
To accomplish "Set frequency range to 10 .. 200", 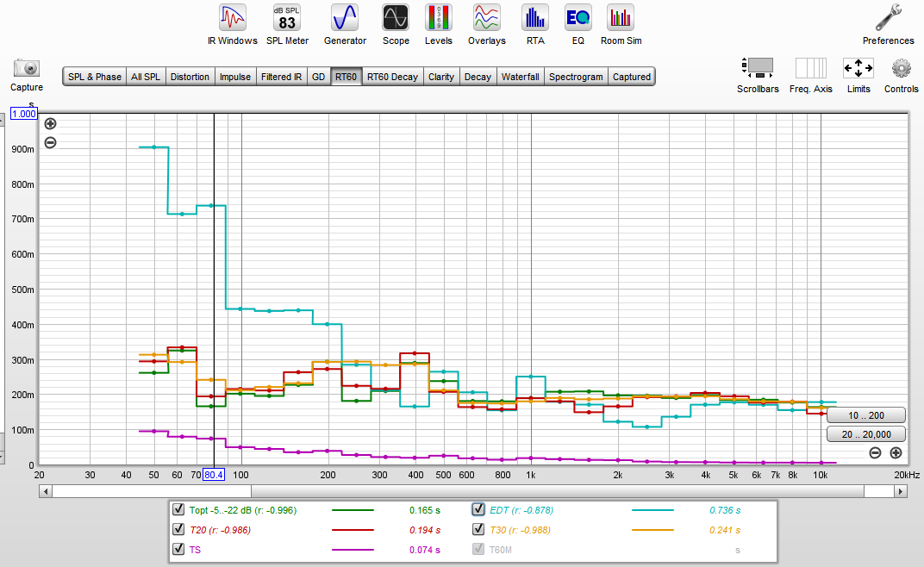I will 865,415.
